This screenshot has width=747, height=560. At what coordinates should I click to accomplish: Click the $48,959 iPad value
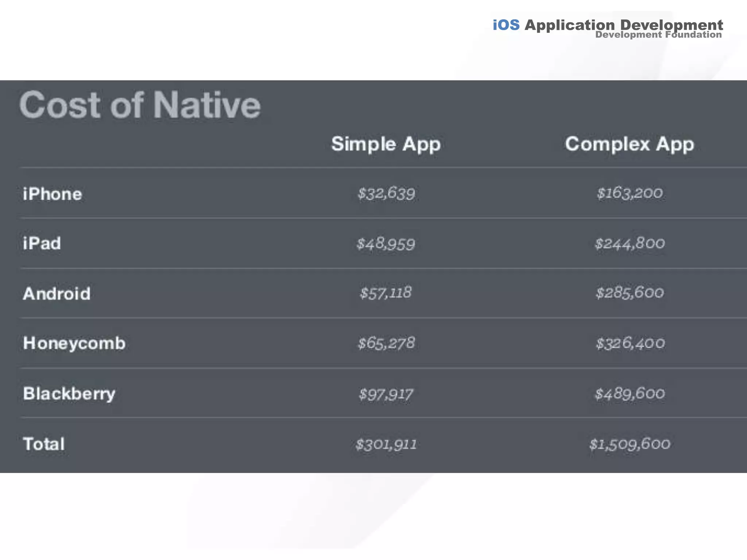386,244
